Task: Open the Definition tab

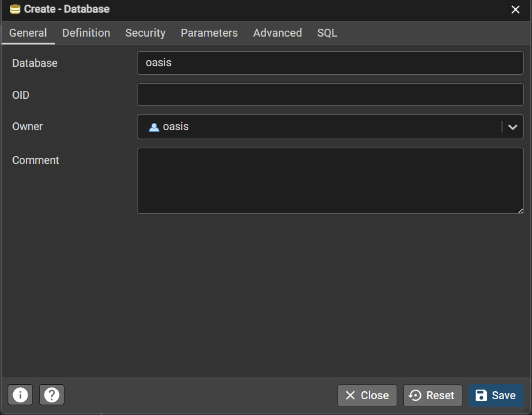Action: pyautogui.click(x=86, y=33)
